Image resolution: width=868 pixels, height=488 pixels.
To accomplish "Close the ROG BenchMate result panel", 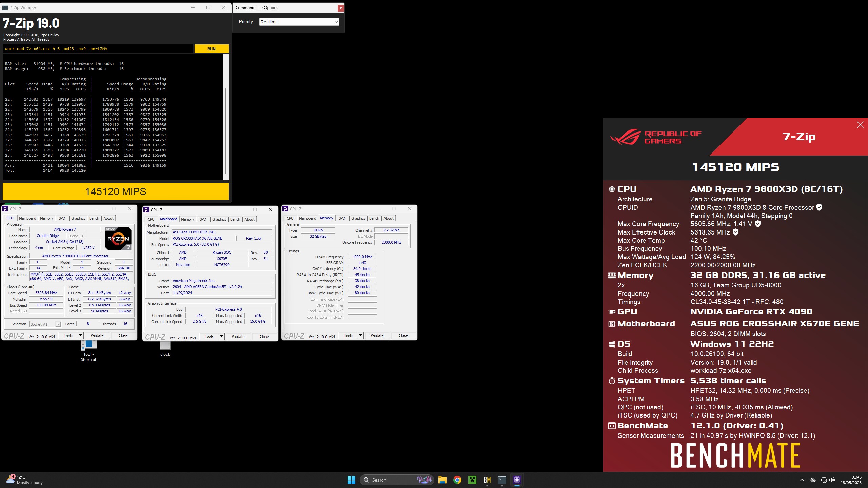I will [x=860, y=125].
